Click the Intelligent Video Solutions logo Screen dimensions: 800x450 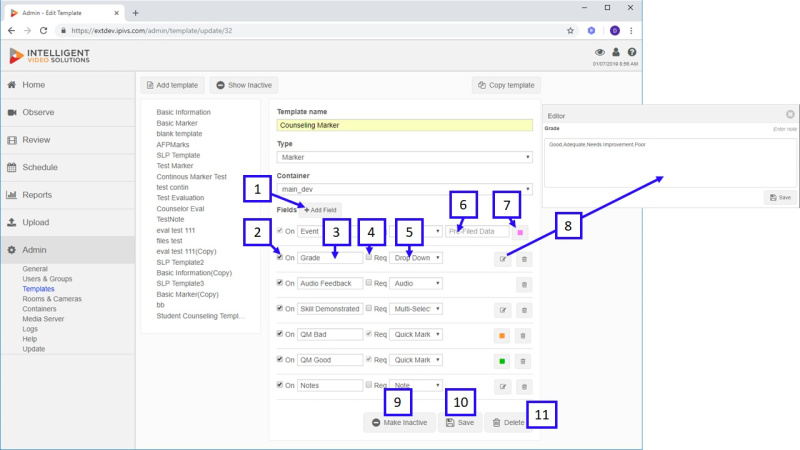coord(49,56)
